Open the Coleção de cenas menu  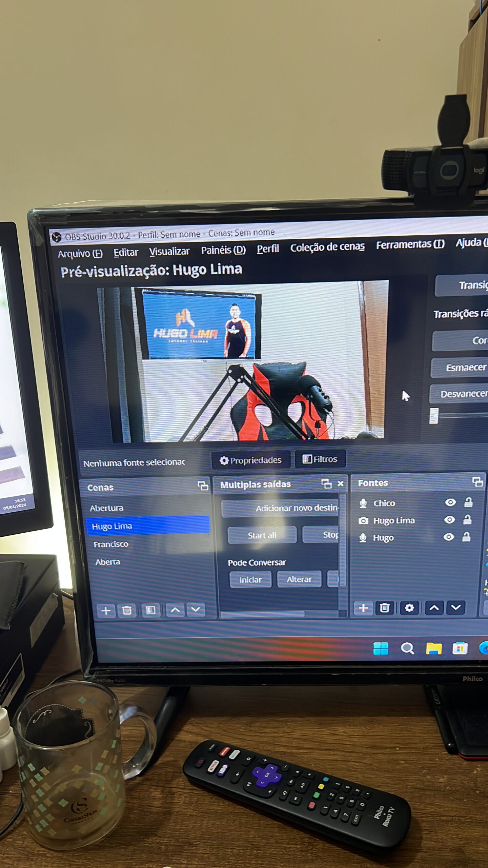[327, 247]
